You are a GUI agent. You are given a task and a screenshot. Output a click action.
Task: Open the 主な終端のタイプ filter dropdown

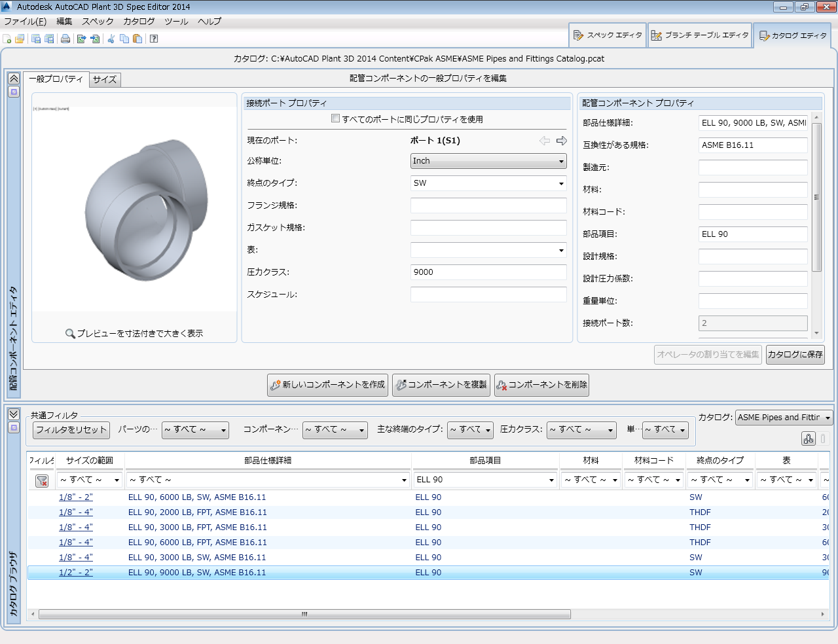tap(470, 430)
